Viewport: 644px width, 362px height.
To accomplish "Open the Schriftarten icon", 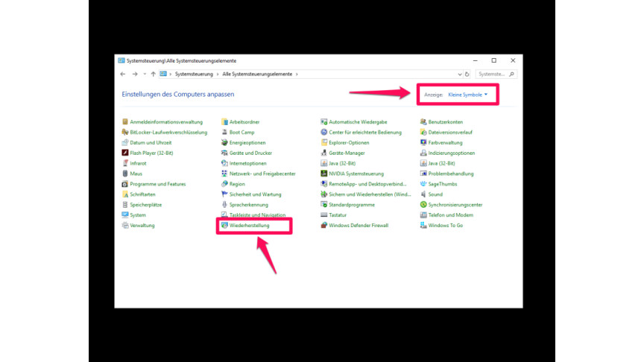I will (125, 194).
